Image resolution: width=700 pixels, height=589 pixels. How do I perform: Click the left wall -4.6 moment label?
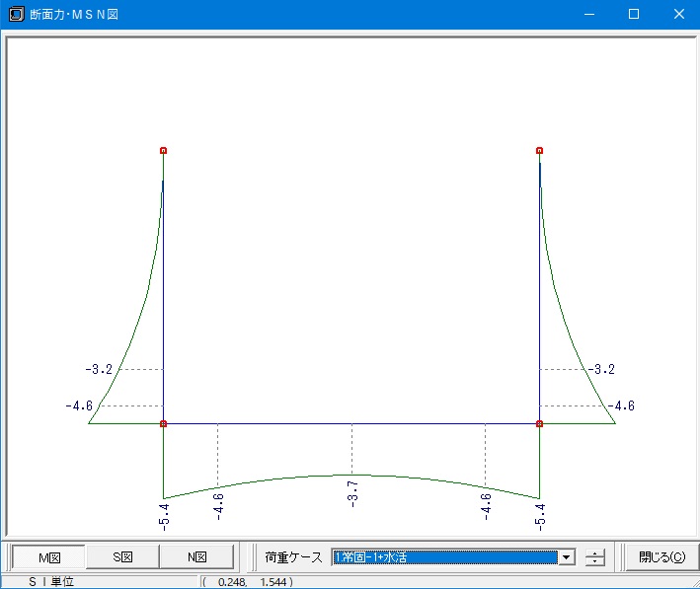pyautogui.click(x=79, y=406)
